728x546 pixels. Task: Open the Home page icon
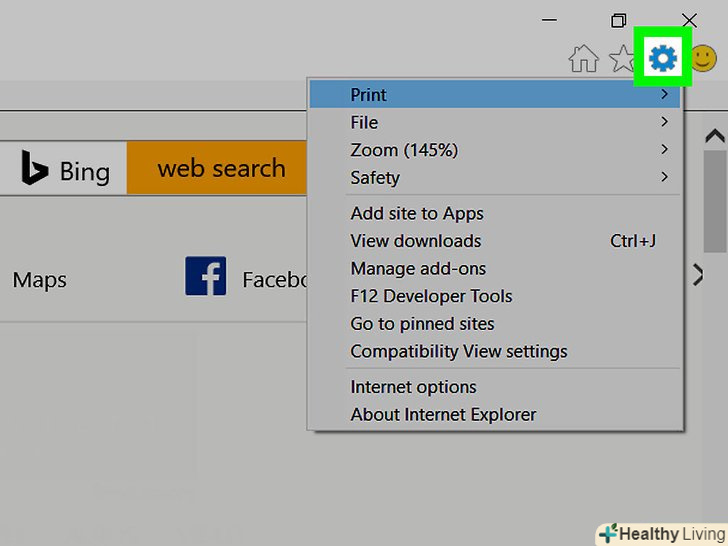point(583,59)
